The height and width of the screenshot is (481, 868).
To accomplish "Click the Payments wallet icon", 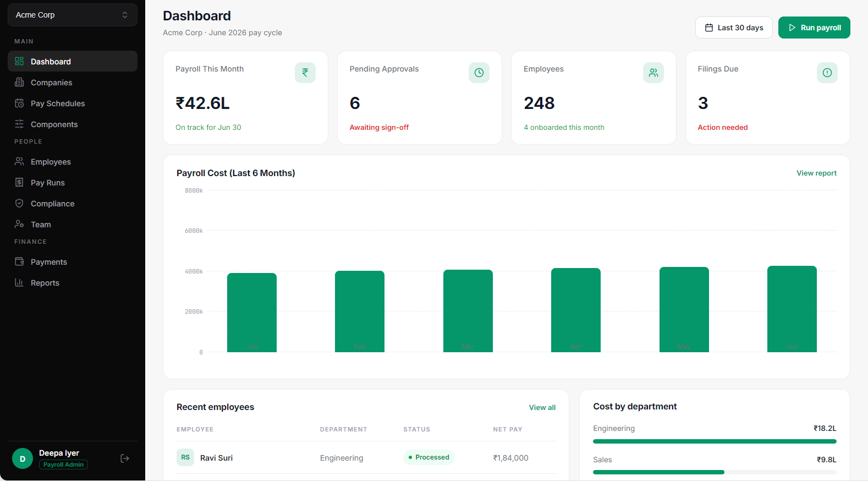I will [x=19, y=261].
